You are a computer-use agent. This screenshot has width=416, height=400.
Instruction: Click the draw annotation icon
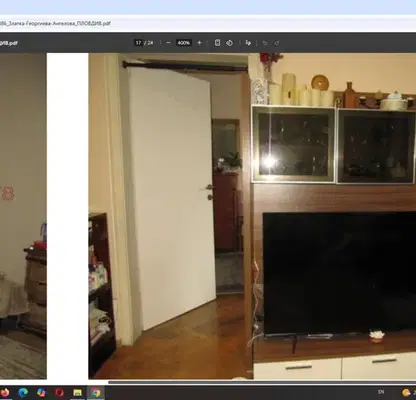[248, 43]
